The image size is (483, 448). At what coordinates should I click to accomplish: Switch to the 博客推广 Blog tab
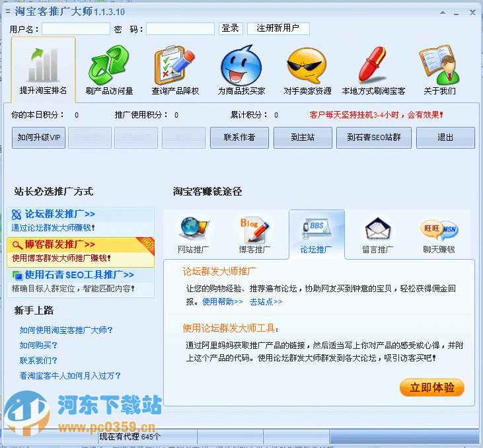[x=255, y=235]
